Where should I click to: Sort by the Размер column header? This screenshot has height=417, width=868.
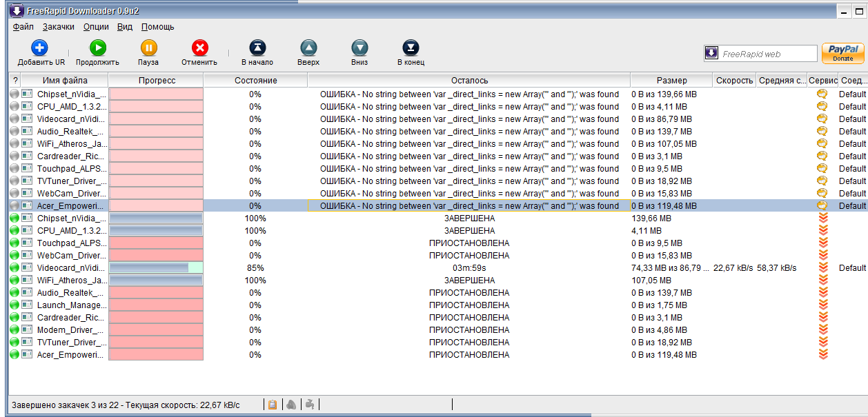tap(671, 81)
